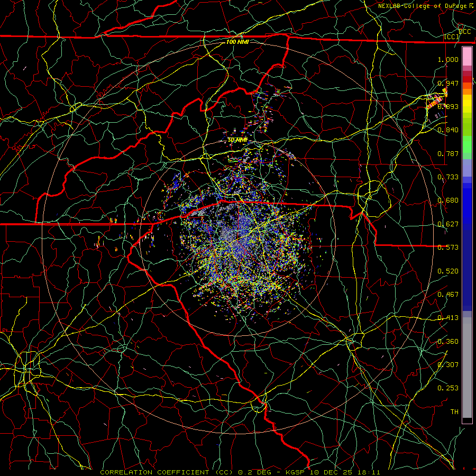Click the "0.307" color scale value

[448, 364]
